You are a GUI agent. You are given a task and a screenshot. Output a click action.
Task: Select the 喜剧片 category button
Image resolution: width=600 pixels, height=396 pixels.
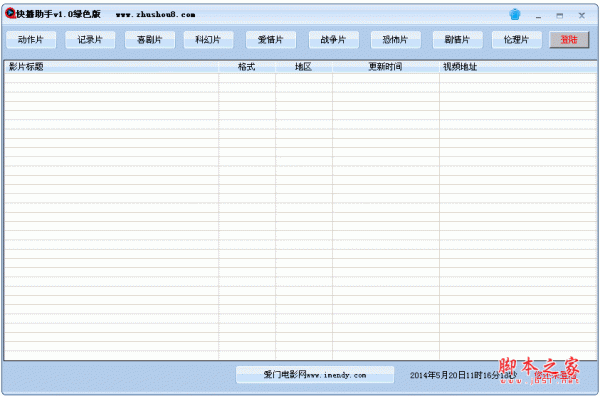tap(150, 40)
